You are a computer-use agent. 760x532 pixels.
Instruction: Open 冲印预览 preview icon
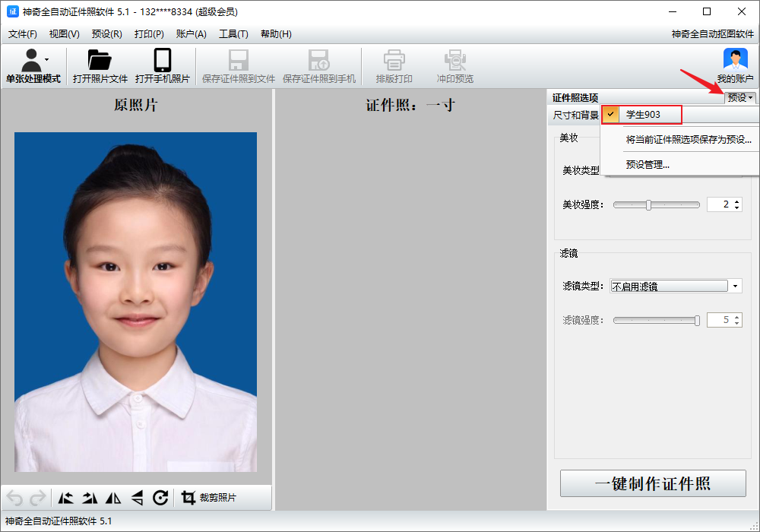pos(454,60)
